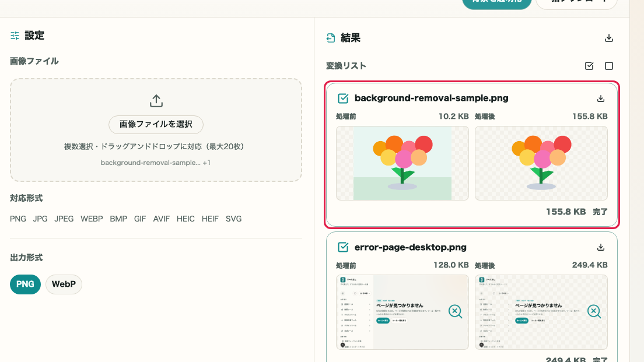The height and width of the screenshot is (362, 644).
Task: Download error-page-desktop.png result
Action: [600, 247]
